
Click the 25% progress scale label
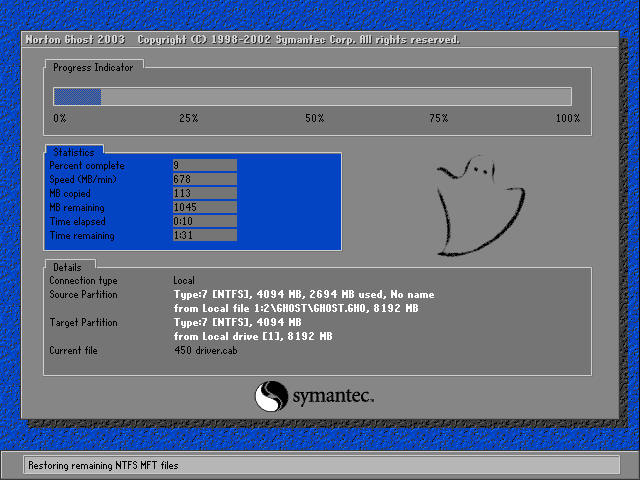pos(189,118)
